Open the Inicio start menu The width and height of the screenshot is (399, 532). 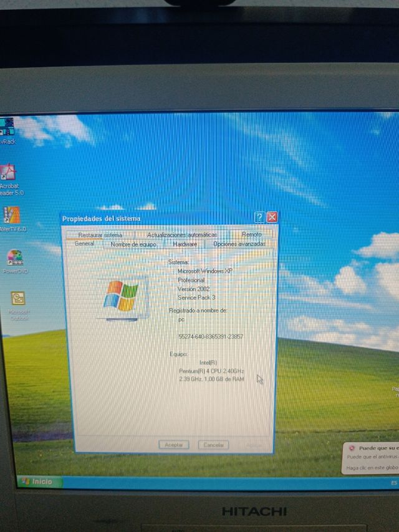pos(39,481)
